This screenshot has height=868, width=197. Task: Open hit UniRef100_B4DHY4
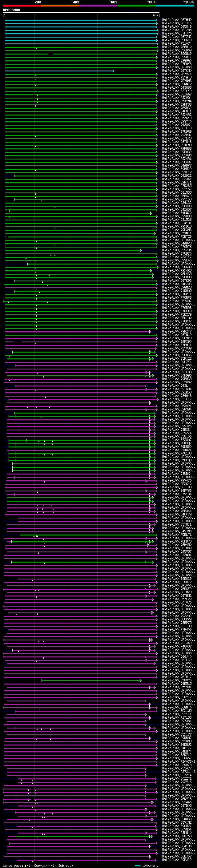click(x=177, y=751)
